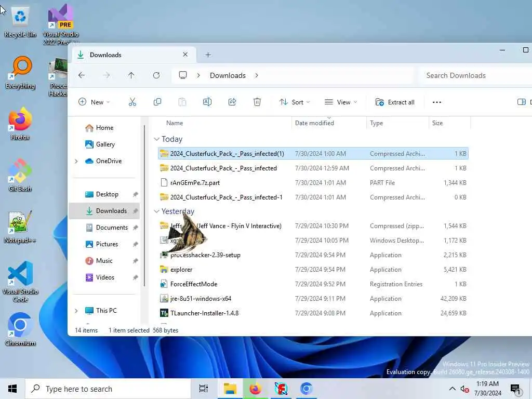Click the Share icon in toolbar

click(x=232, y=102)
